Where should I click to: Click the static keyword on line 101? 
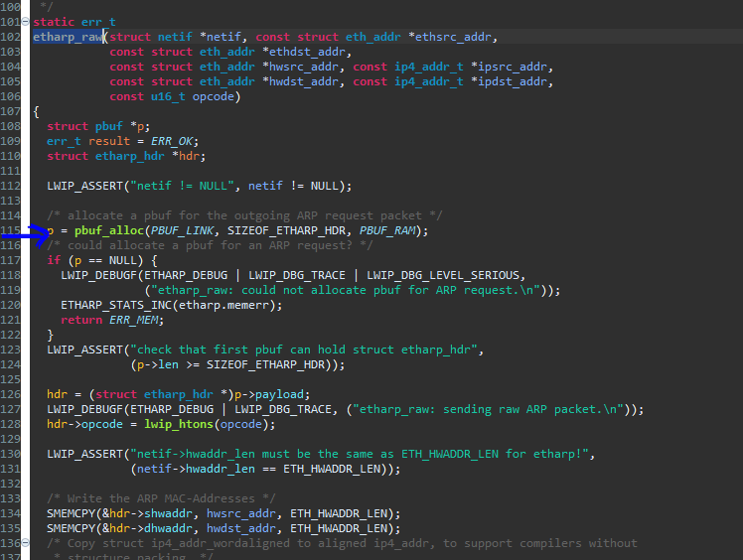pos(54,22)
